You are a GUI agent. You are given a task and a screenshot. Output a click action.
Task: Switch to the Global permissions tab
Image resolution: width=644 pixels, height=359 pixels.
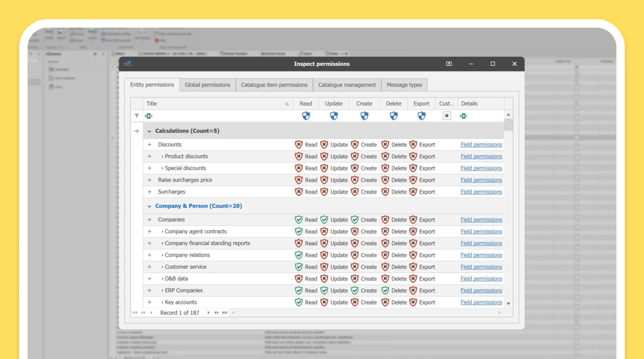point(207,85)
